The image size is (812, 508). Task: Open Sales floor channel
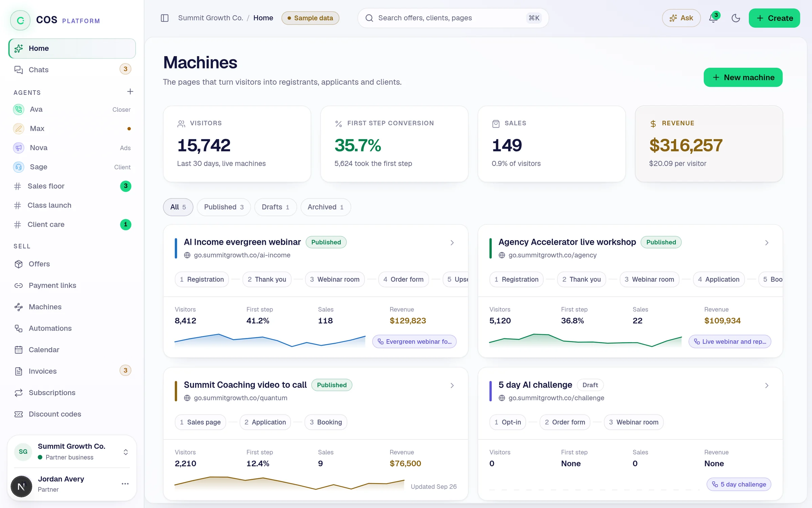[72, 186]
